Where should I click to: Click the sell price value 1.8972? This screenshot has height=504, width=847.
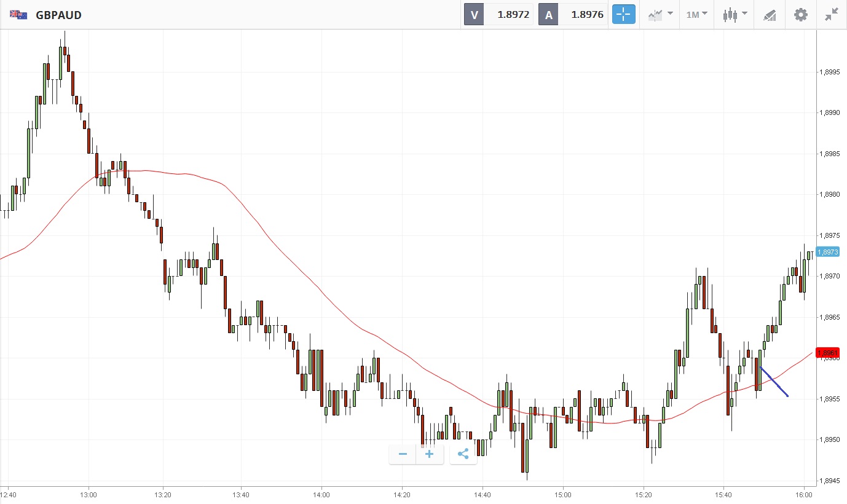(x=513, y=15)
